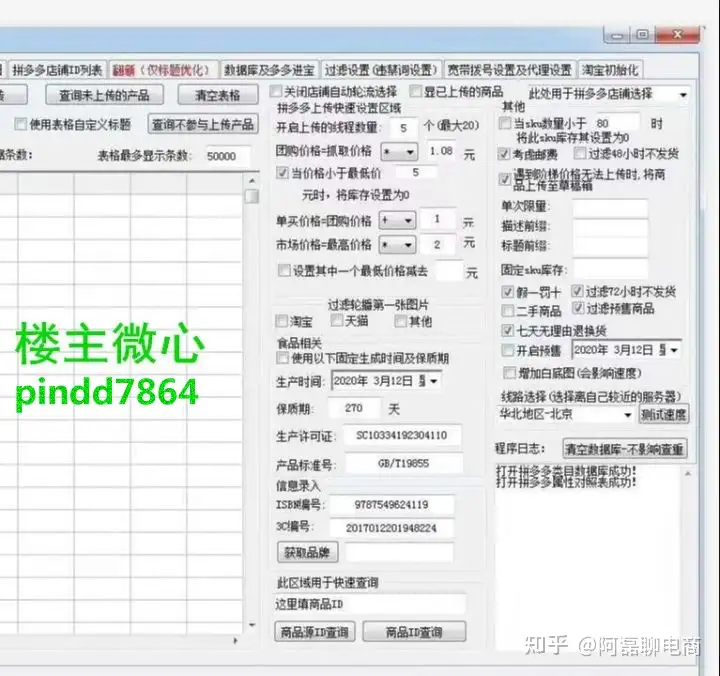
Task: Check the 其他 filter checkbox
Action: pos(400,321)
